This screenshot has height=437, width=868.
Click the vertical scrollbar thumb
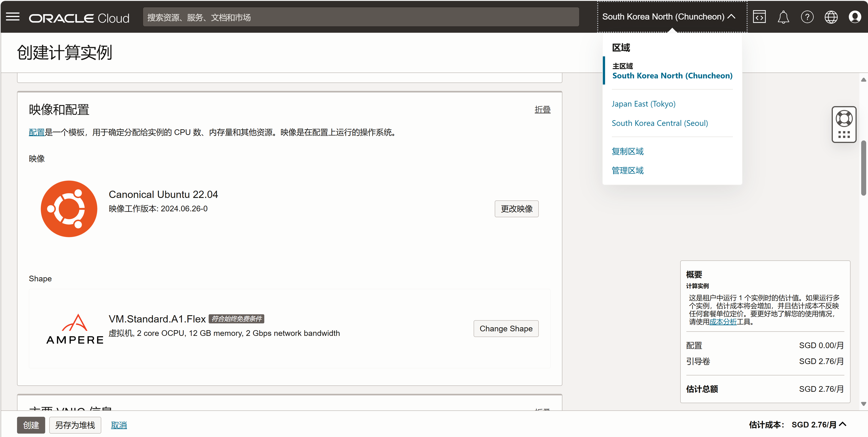pos(863,168)
